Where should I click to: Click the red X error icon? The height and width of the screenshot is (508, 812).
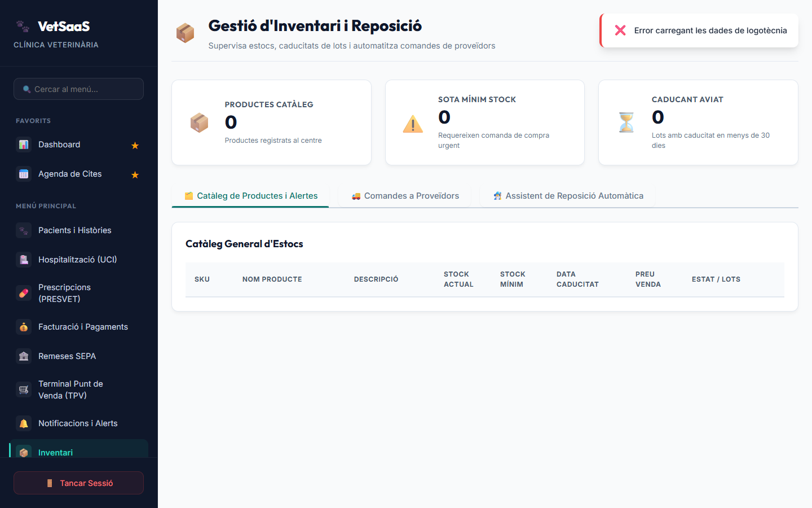[620, 30]
